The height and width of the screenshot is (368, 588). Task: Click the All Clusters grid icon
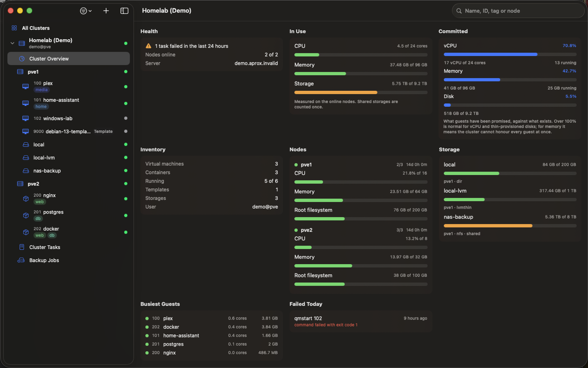[x=14, y=28]
